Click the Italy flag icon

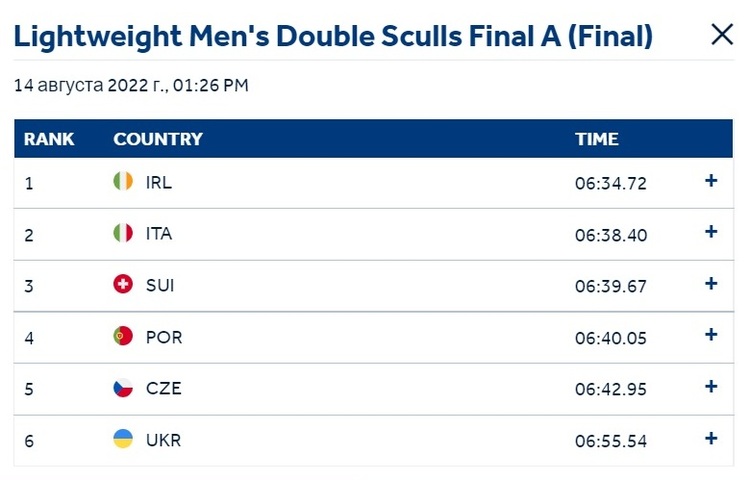tap(123, 233)
